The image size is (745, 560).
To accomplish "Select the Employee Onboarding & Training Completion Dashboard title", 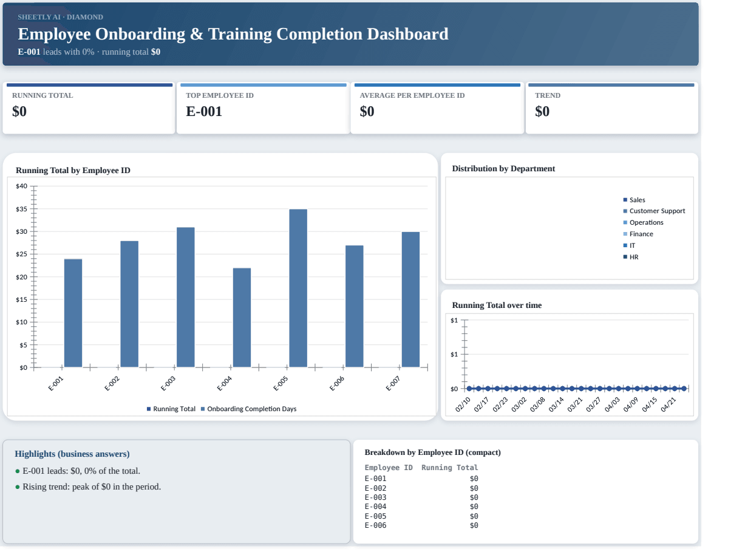I will [233, 34].
